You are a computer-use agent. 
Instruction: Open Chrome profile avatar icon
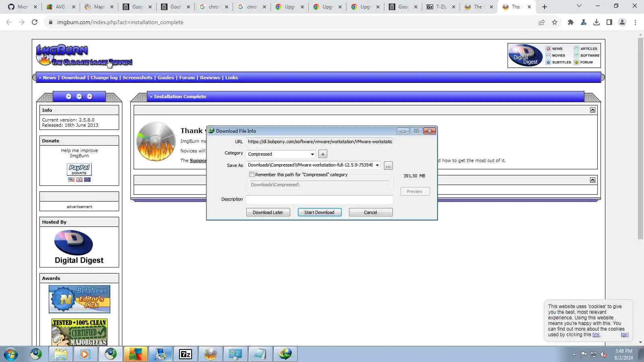(622, 22)
